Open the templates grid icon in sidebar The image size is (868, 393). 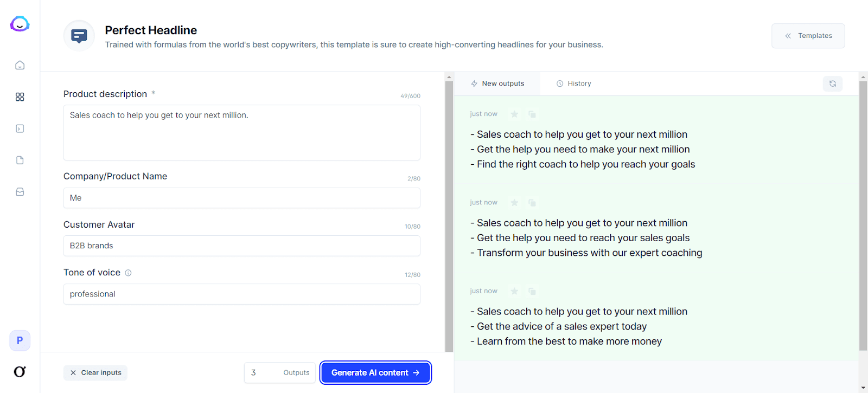pyautogui.click(x=20, y=97)
